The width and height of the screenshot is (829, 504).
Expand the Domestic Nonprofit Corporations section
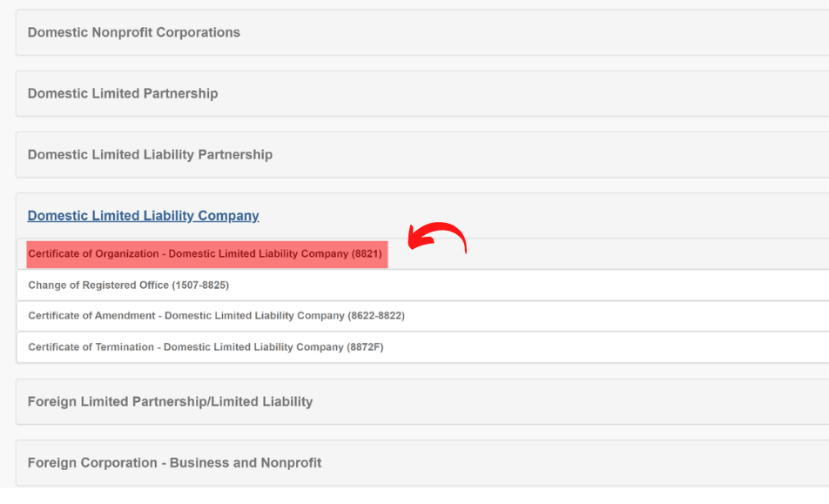point(421,32)
